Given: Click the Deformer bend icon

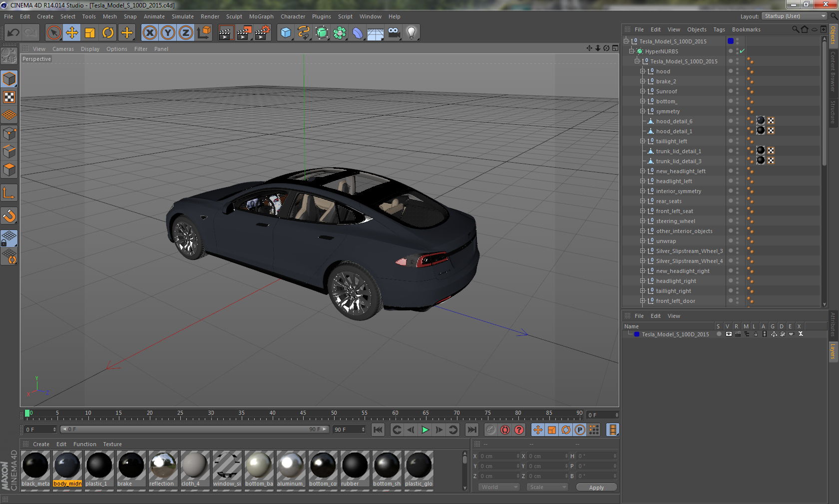Looking at the screenshot, I should click(358, 33).
